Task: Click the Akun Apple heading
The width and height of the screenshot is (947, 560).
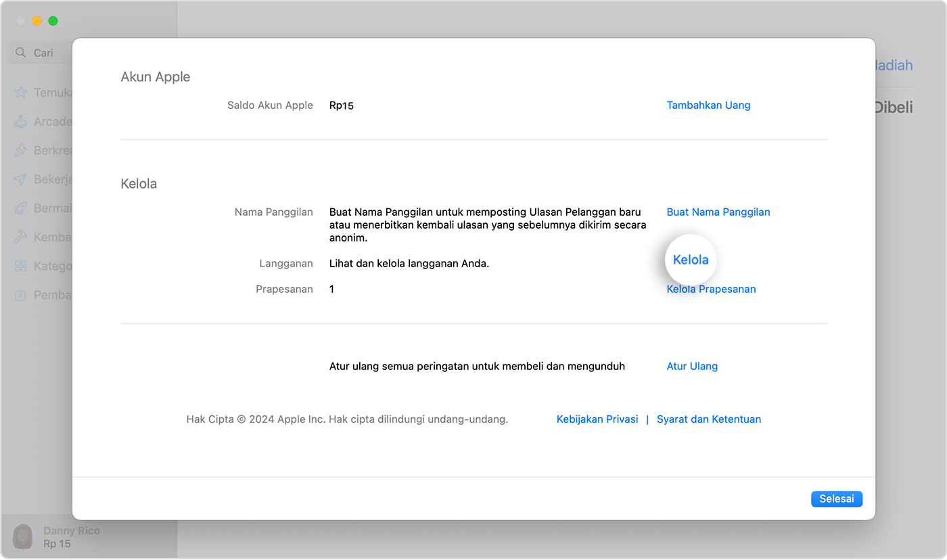Action: click(156, 77)
